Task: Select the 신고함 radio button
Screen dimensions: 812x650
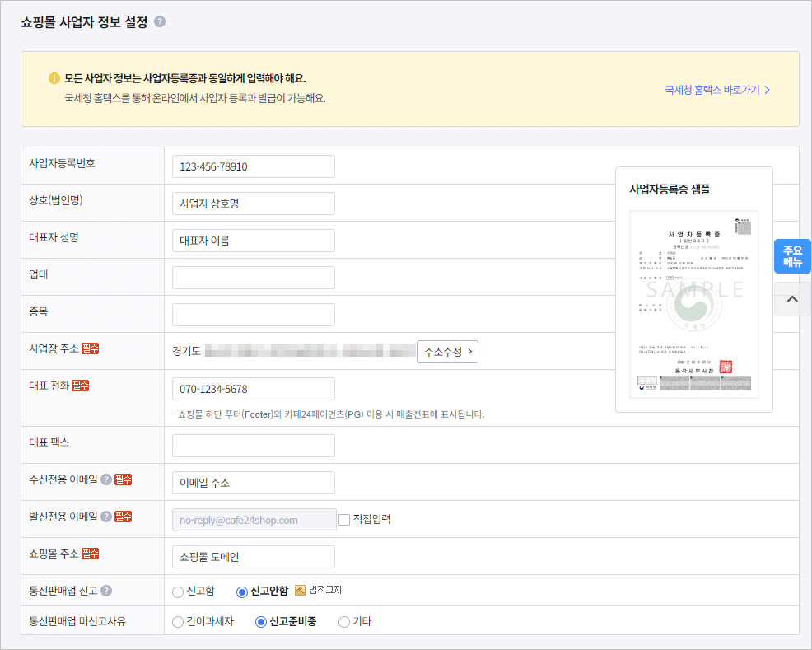Action: [x=178, y=592]
